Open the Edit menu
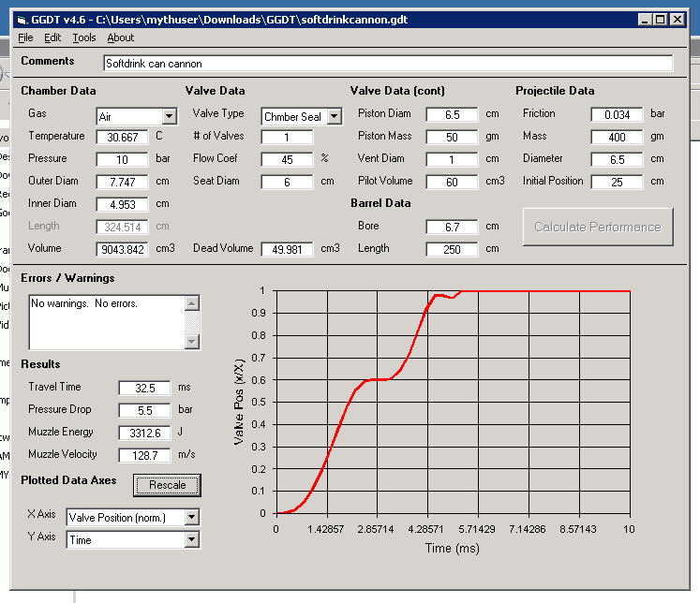The width and height of the screenshot is (700, 603). tap(52, 37)
